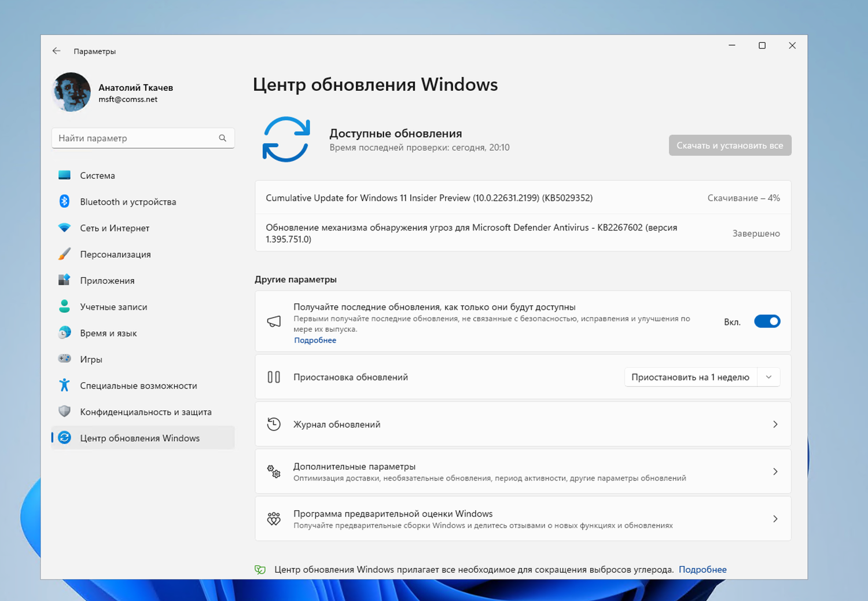This screenshot has height=601, width=868.
Task: Click the Defender Antivirus KB2267602 update row
Action: 523,233
